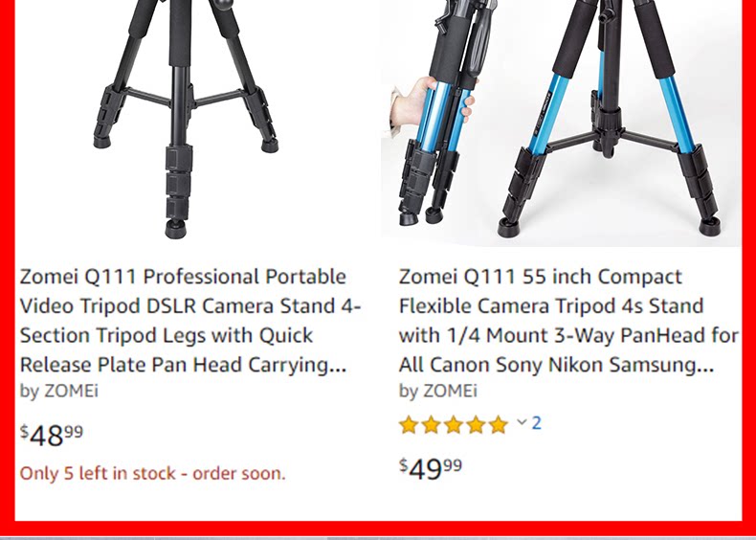
Task: Select the $48.99 price
Action: pyautogui.click(x=51, y=436)
